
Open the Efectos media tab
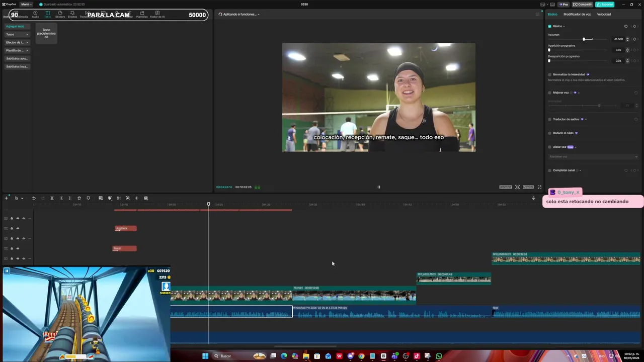click(x=72, y=14)
